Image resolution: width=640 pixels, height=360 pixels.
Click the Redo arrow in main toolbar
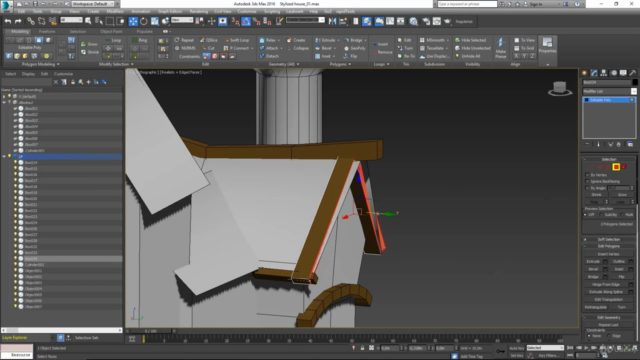point(18,21)
